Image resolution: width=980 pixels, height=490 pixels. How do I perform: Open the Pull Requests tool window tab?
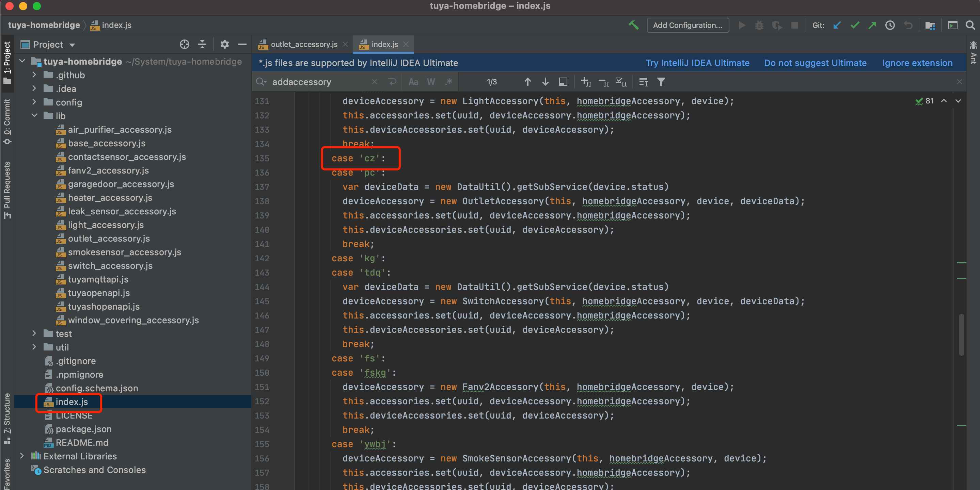point(7,190)
